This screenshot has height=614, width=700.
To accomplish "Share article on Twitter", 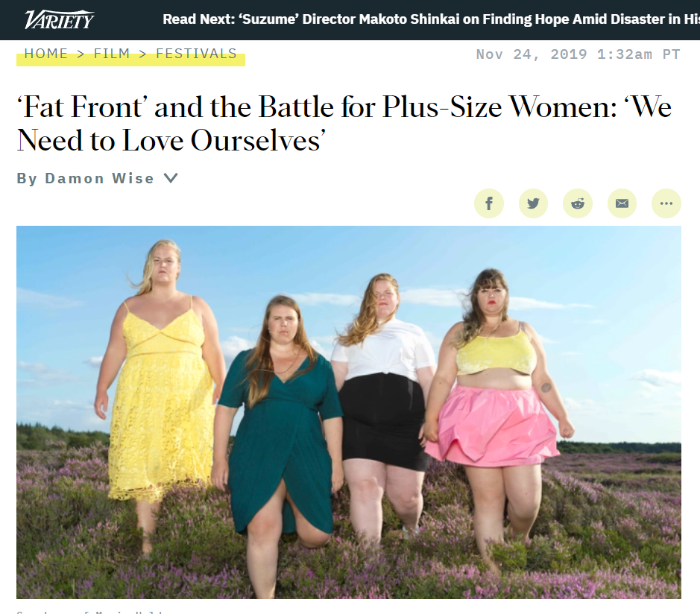I will (533, 203).
